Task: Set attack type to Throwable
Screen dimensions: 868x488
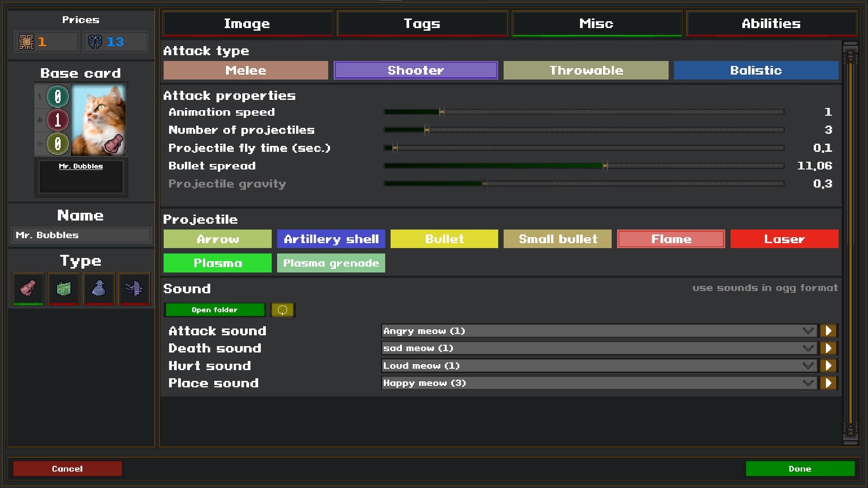Action: [x=586, y=70]
